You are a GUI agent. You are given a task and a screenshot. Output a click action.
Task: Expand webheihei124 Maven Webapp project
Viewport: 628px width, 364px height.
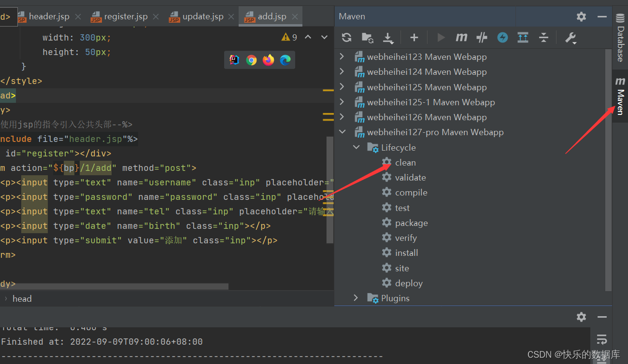click(342, 71)
